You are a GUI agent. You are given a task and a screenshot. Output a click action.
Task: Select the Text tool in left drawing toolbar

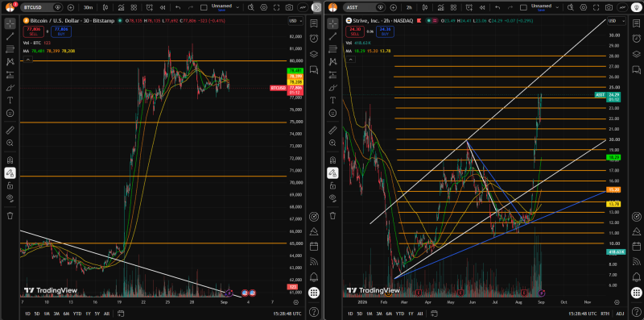click(x=10, y=100)
